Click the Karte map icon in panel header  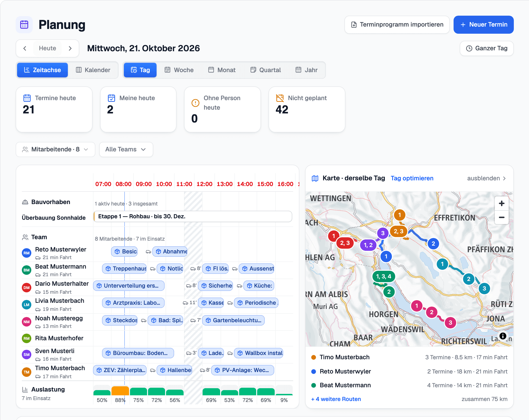pos(315,178)
